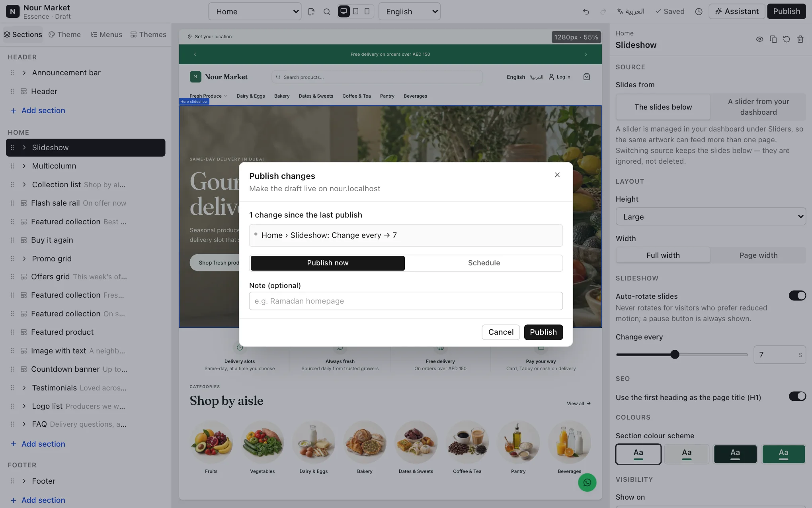Open the Height Large dropdown

[x=710, y=217]
